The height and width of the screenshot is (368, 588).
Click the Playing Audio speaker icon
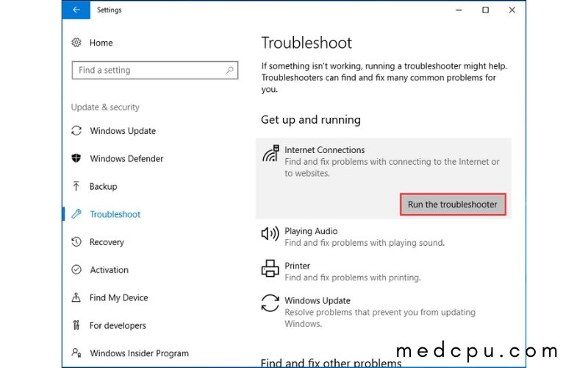click(x=270, y=233)
